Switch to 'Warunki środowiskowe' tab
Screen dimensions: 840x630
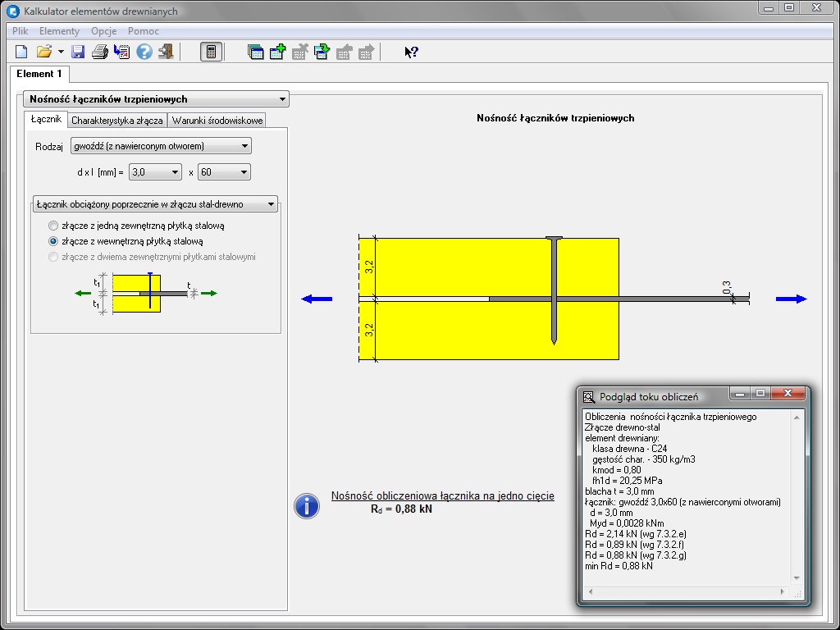click(x=217, y=120)
